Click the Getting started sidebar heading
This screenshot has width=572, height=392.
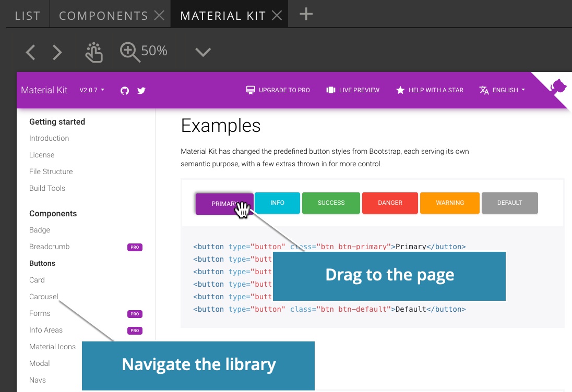pos(57,121)
